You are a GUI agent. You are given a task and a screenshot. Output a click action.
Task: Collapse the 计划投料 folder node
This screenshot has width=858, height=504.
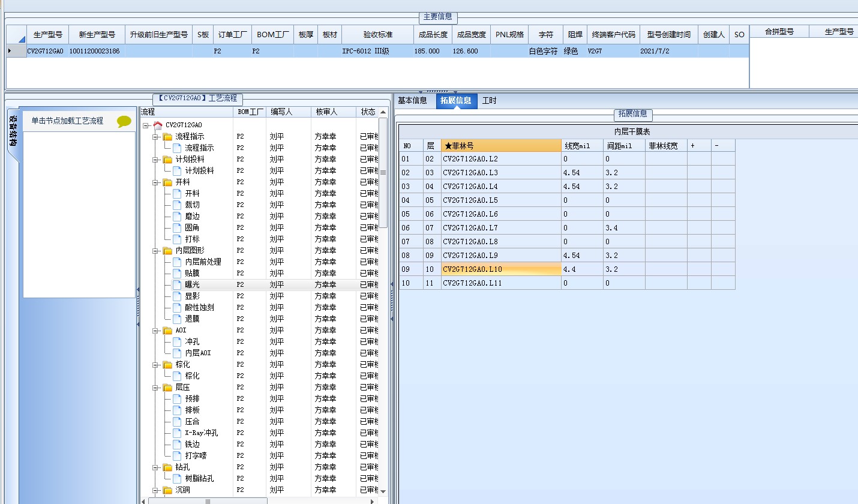(x=155, y=160)
